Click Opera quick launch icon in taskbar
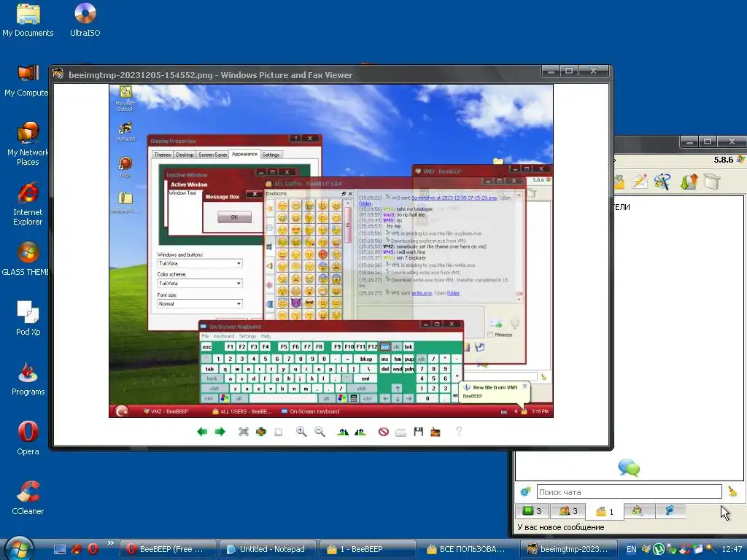 click(93, 549)
